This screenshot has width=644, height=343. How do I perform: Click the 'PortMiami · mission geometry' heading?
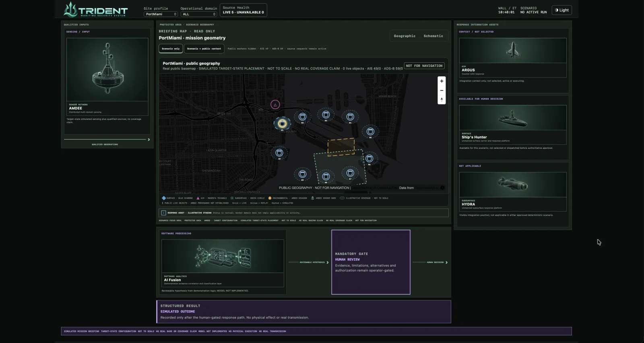point(192,38)
